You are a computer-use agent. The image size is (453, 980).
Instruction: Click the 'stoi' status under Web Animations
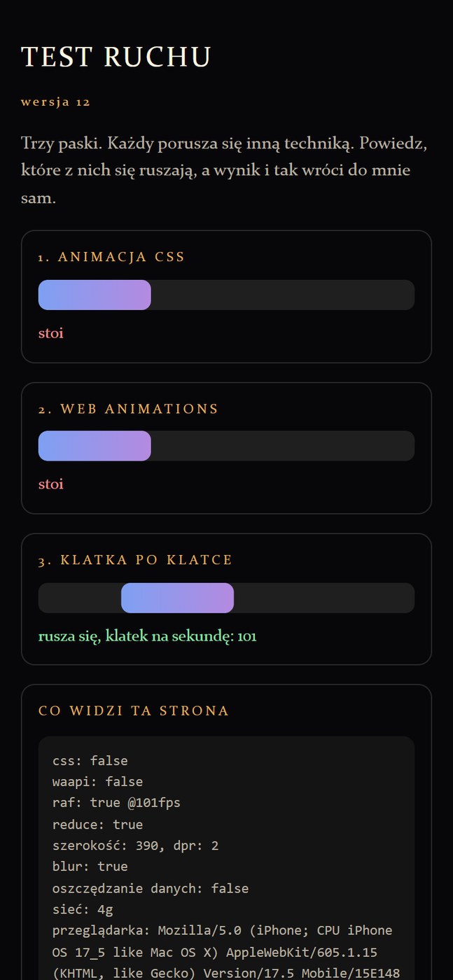tap(51, 484)
